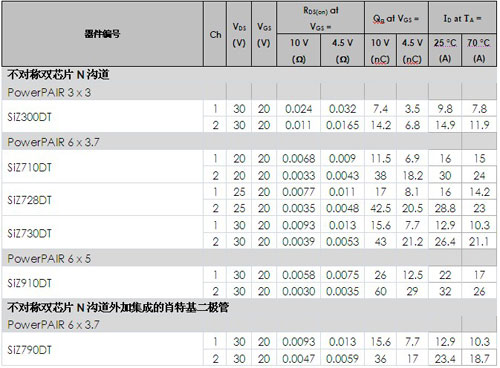This screenshot has height=368, width=500.
Task: Click the Ch column header
Action: click(215, 34)
